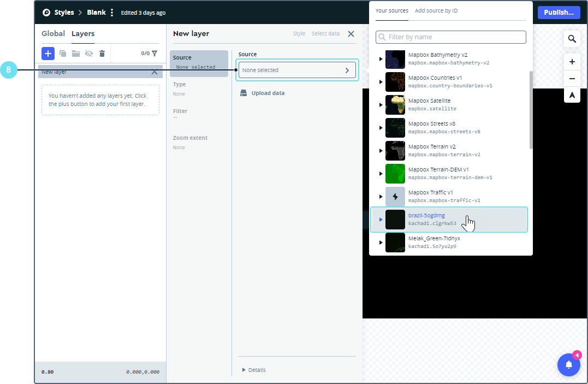Zoom out the map with minus

(x=572, y=79)
